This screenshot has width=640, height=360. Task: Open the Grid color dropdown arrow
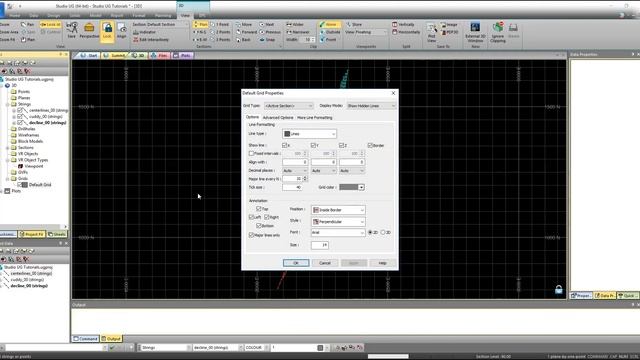pos(361,187)
